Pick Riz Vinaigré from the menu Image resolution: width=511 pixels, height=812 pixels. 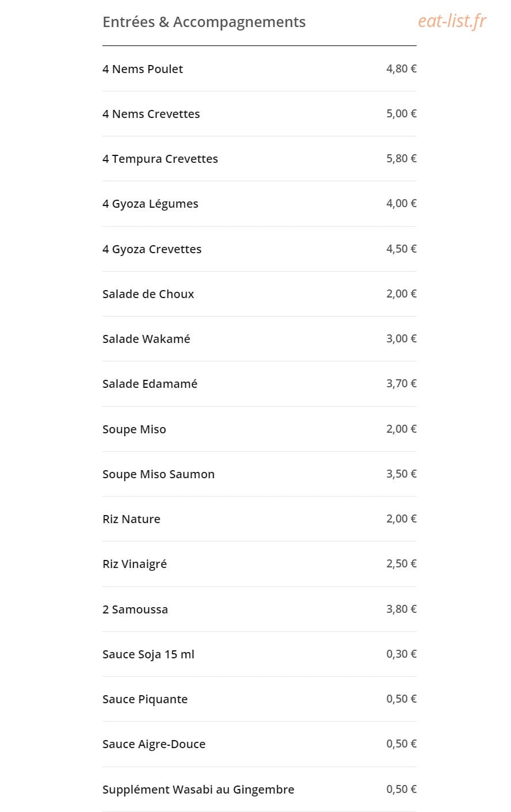[x=259, y=563]
